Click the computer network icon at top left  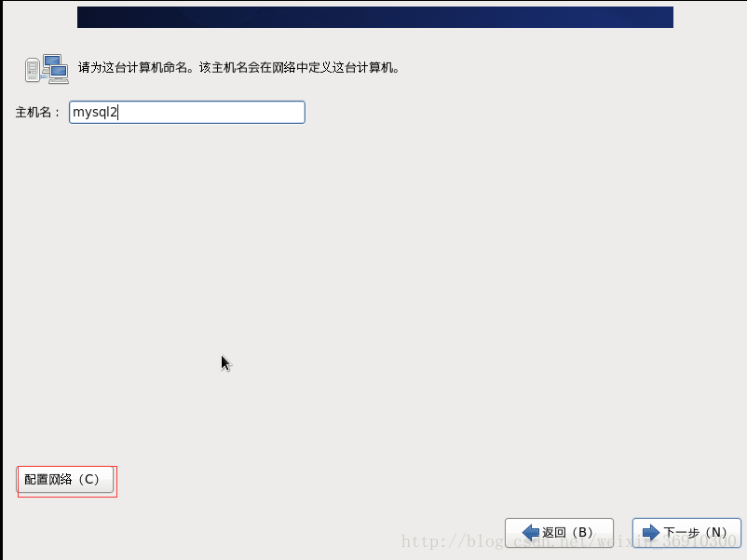[47, 68]
